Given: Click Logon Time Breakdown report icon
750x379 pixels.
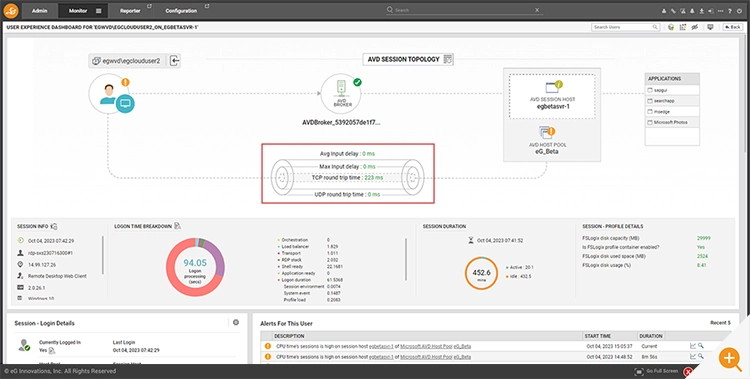Looking at the screenshot, I should click(177, 226).
